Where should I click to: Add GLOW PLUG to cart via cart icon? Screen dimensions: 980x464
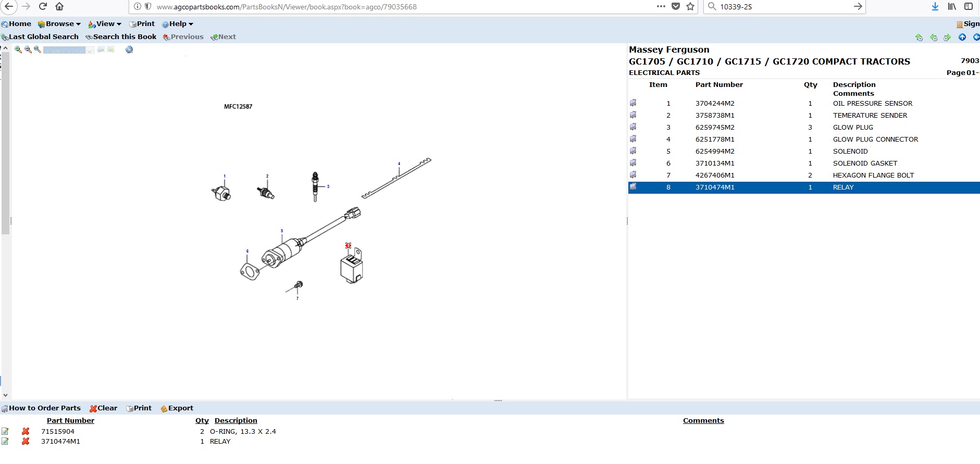point(633,127)
